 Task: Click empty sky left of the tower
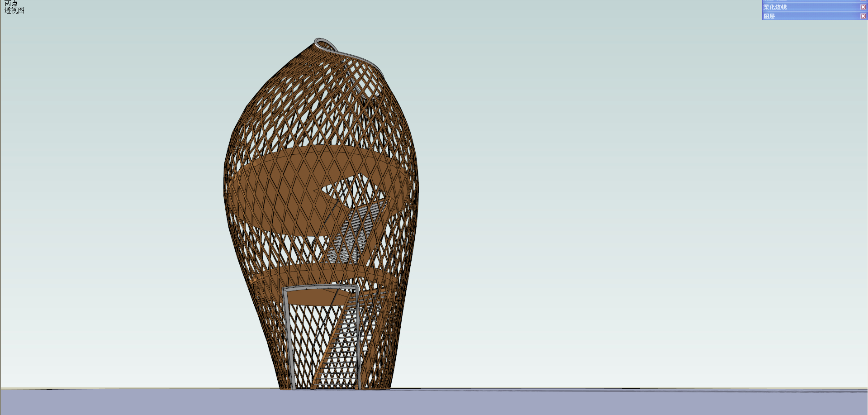113,181
